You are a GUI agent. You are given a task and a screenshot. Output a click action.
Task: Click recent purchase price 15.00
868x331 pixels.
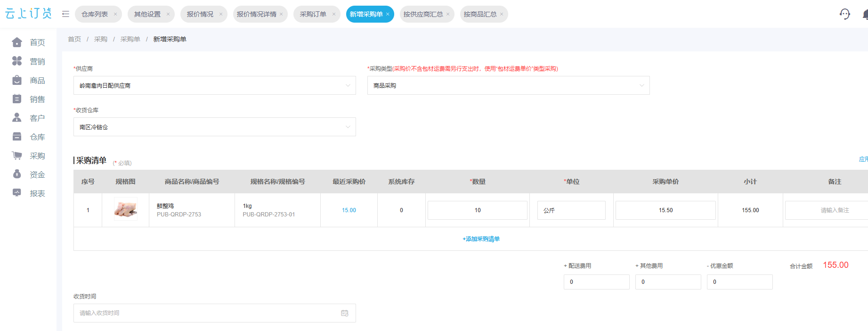(x=349, y=210)
